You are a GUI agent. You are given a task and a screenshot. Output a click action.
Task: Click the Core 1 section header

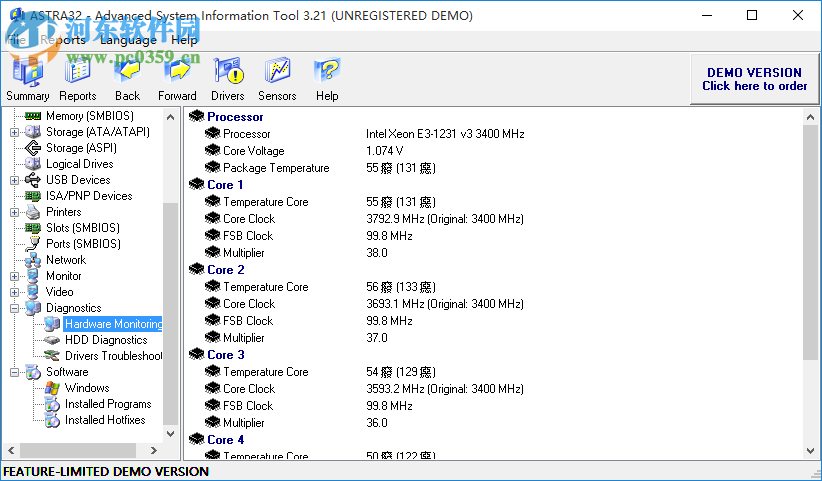[225, 184]
